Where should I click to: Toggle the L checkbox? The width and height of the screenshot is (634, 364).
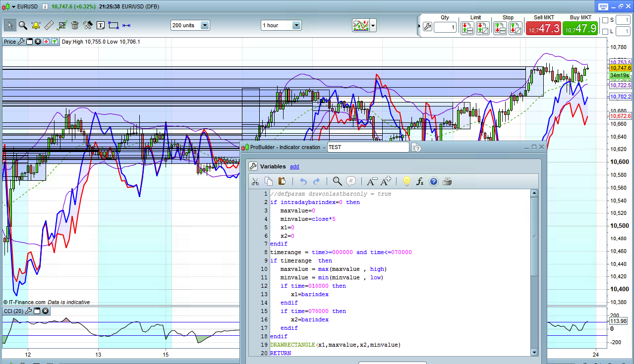[605, 32]
